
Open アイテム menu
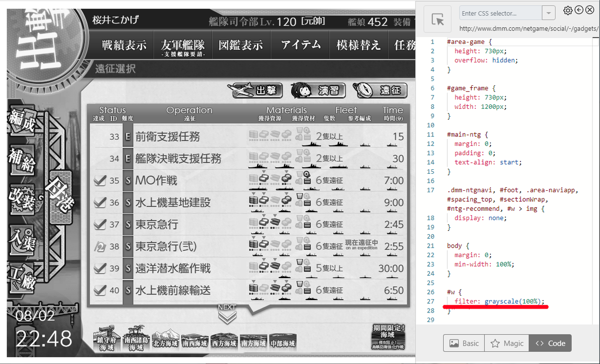pos(300,45)
